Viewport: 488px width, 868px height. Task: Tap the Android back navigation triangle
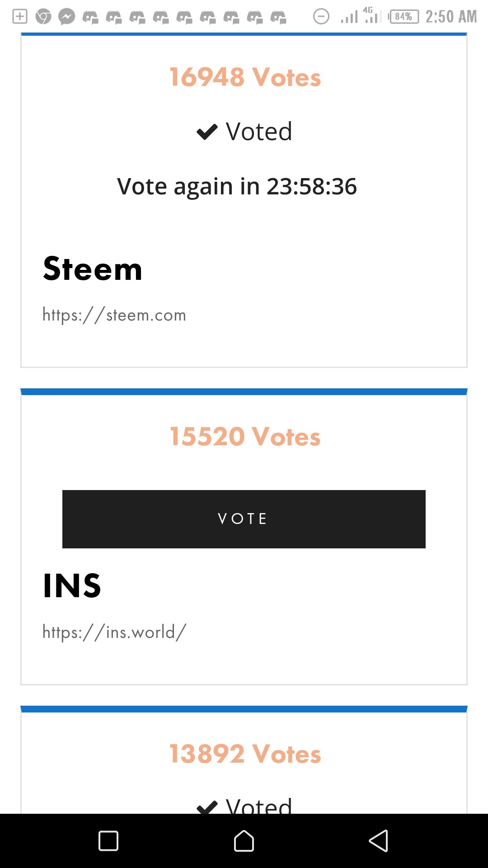tap(379, 841)
